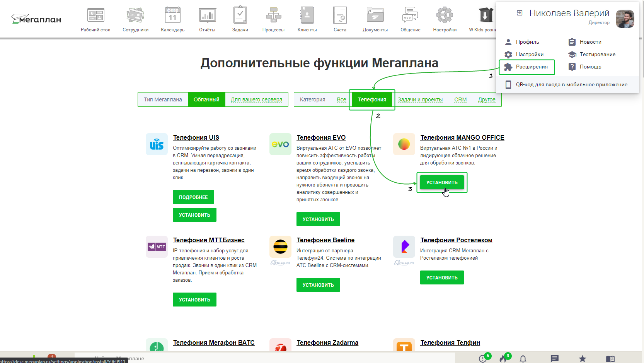
Task: Click the user avatar photo
Action: (x=625, y=19)
